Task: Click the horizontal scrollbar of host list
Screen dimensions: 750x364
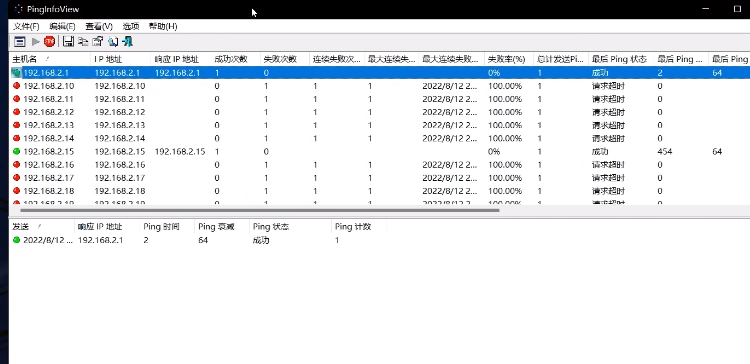Action: [260, 210]
